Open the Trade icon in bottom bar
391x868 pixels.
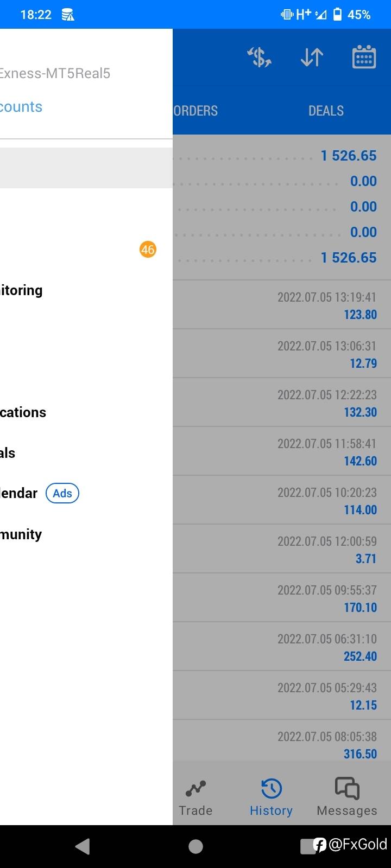coord(195,789)
